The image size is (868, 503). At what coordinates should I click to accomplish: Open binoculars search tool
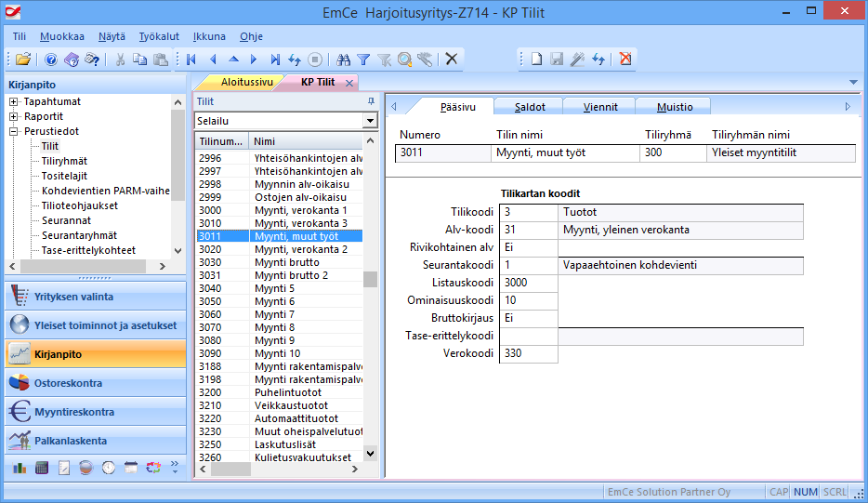coord(343,60)
